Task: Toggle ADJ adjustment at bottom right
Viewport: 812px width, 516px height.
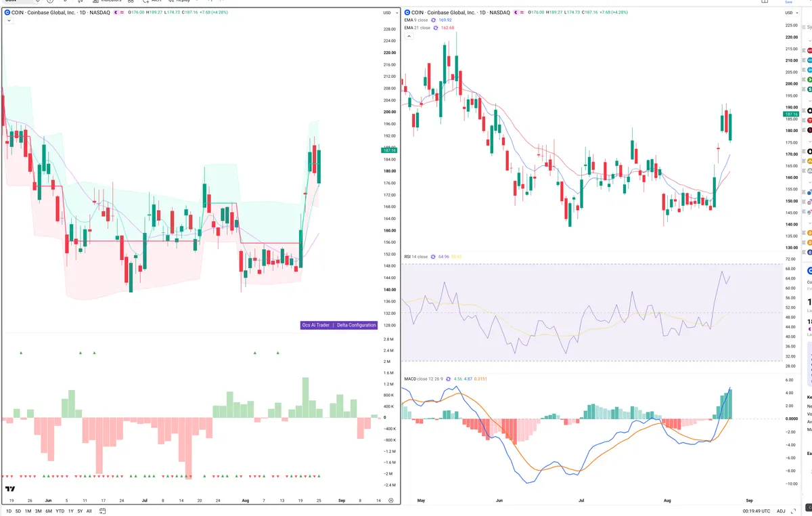Action: [x=782, y=511]
